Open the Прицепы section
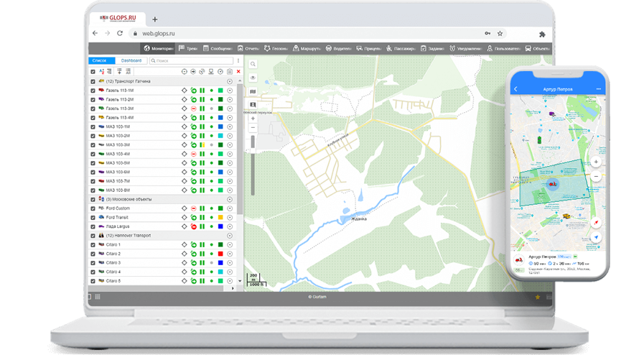This screenshot has width=644, height=355. coord(369,48)
